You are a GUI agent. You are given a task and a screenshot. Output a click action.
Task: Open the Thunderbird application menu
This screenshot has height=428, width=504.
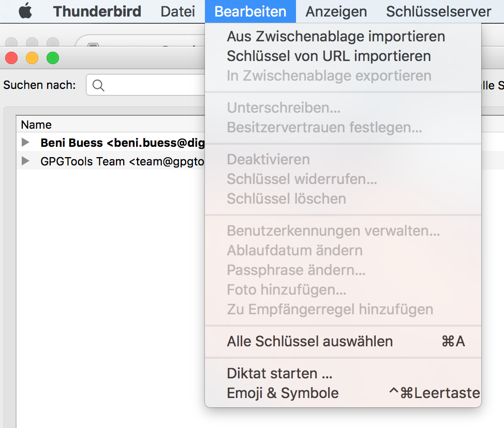[x=97, y=11]
